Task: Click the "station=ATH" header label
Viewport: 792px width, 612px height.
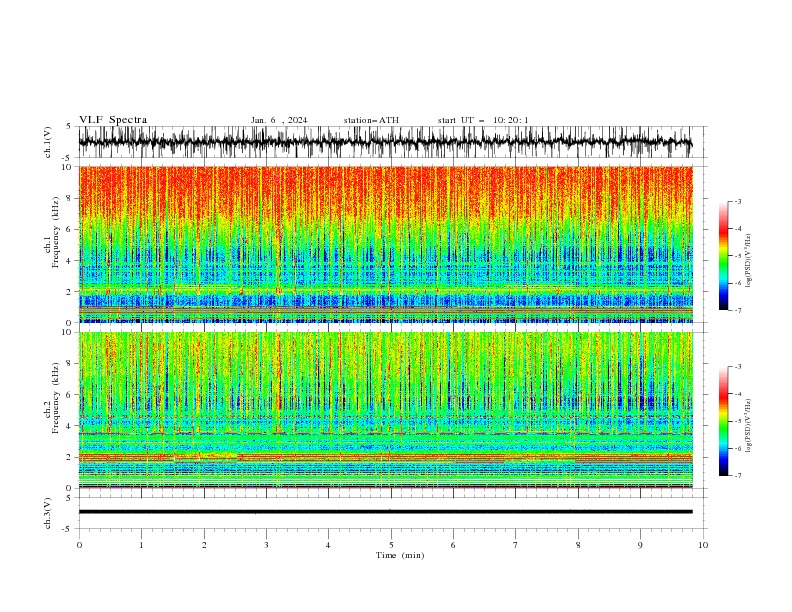Action: [x=371, y=120]
